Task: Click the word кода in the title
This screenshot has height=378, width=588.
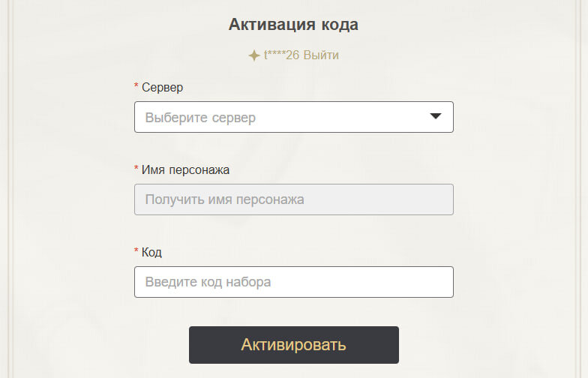Action: [338, 25]
